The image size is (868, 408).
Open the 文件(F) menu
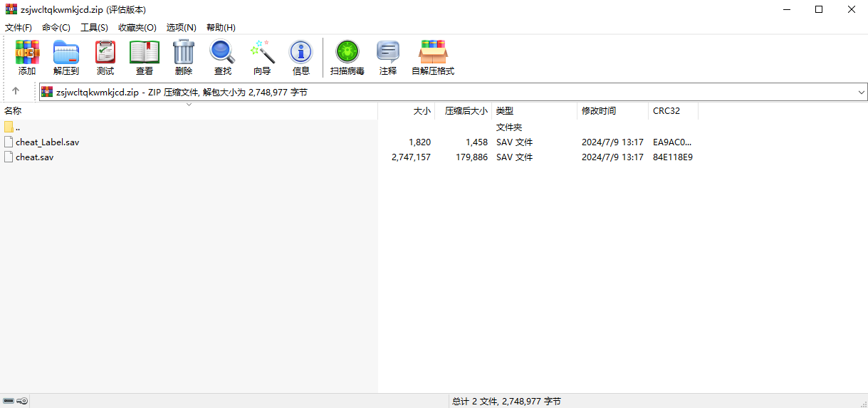pos(19,27)
